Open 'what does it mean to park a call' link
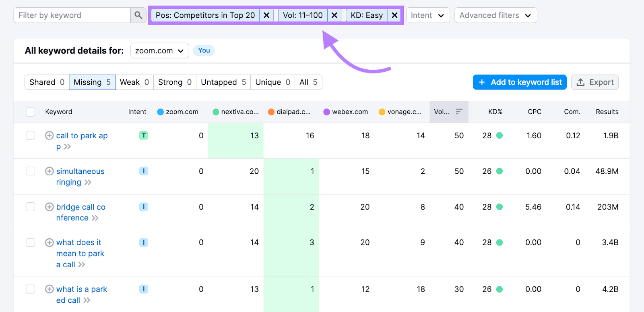The height and width of the screenshot is (312, 644). (80, 254)
